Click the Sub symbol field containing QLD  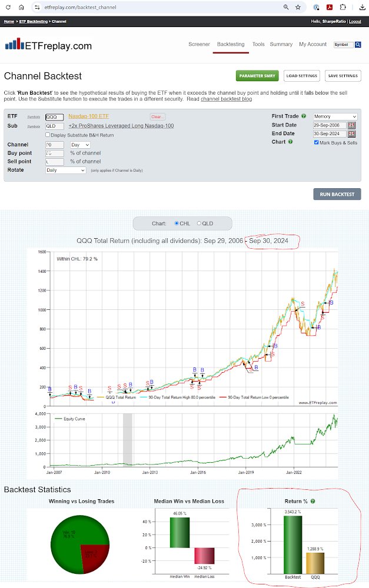pos(54,126)
